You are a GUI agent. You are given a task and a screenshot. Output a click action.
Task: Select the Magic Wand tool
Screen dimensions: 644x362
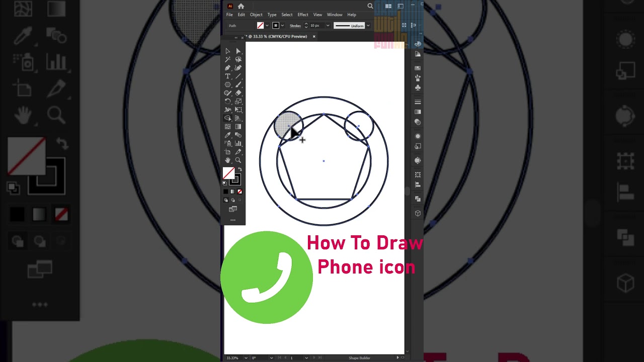(x=227, y=59)
